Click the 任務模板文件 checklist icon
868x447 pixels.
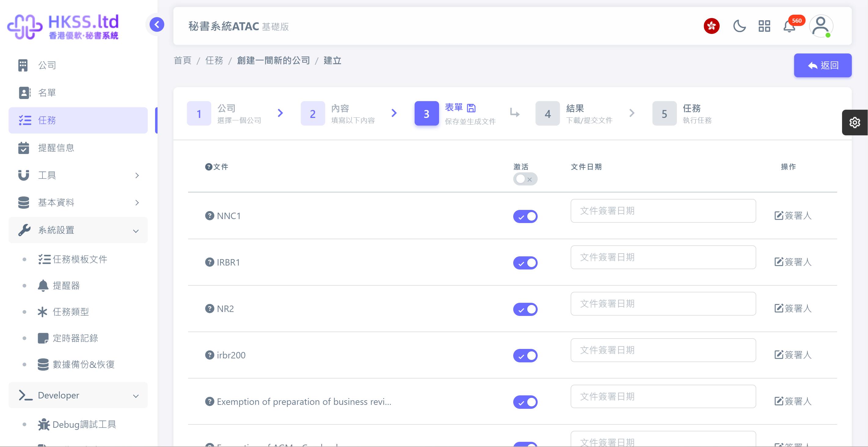44,259
